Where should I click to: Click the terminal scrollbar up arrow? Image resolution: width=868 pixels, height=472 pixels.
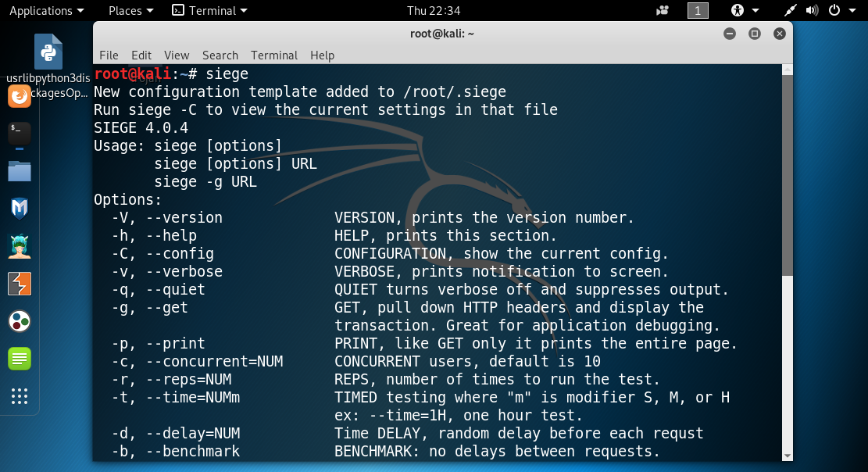click(x=788, y=70)
